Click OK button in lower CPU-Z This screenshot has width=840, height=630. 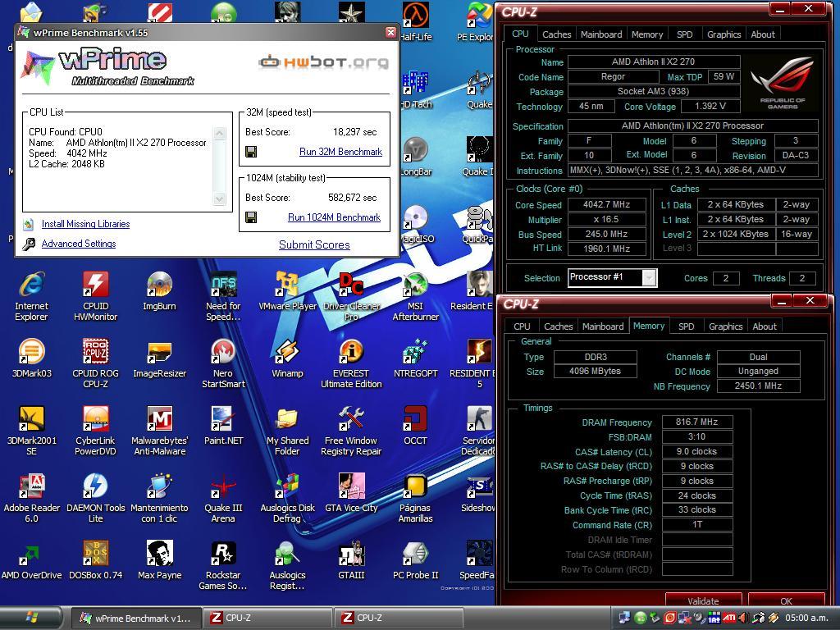(x=786, y=600)
